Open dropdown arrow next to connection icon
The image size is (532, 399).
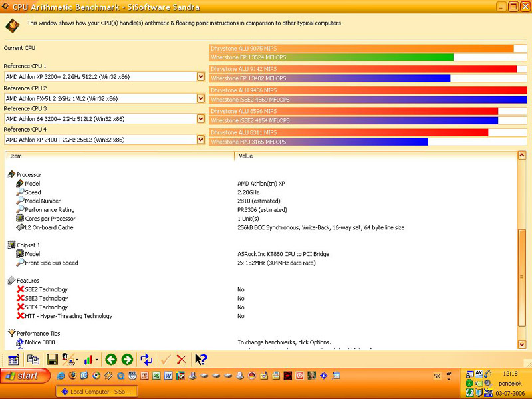(77, 360)
